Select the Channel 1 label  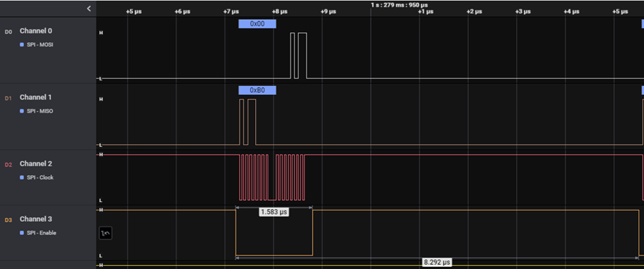[x=35, y=97]
